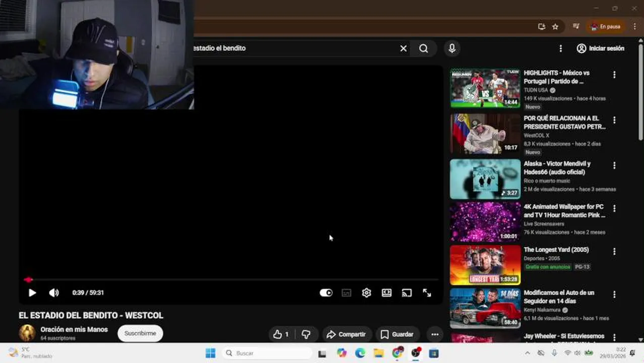
Task: Search with voice microphone
Action: [452, 48]
